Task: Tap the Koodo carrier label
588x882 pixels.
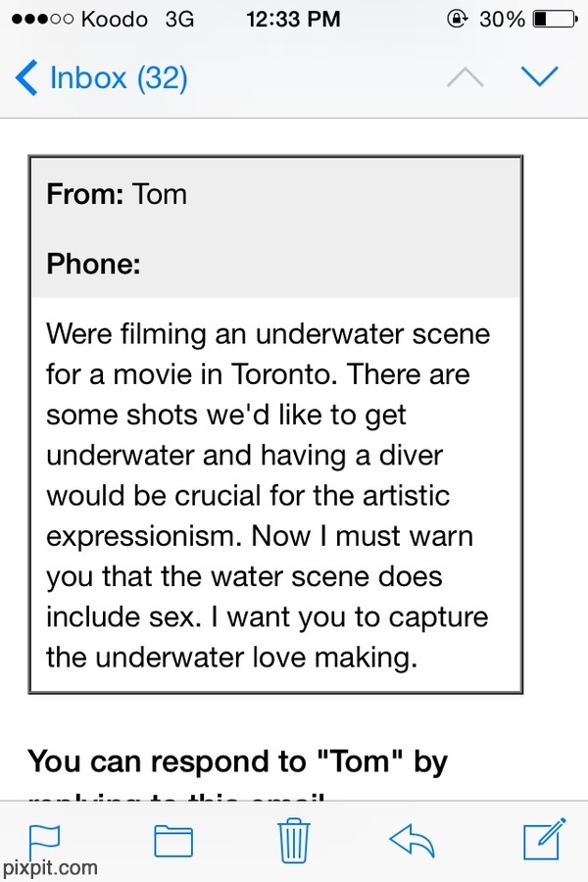Action: [x=114, y=19]
